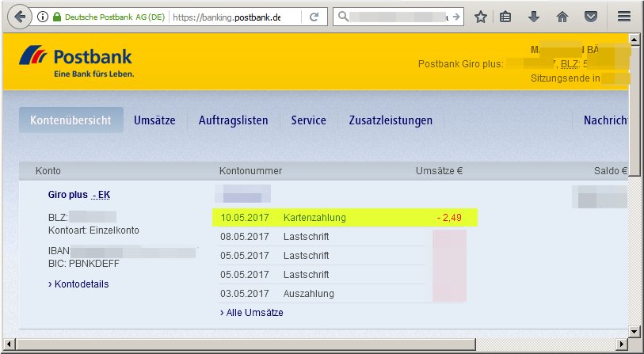The width and height of the screenshot is (644, 354).
Task: Open the bookmarks list icon
Action: 506,17
